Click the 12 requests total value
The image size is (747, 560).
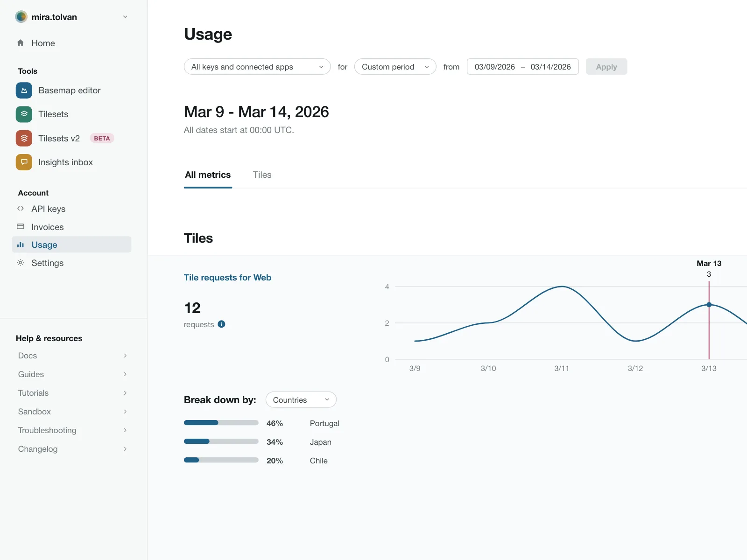pos(192,308)
